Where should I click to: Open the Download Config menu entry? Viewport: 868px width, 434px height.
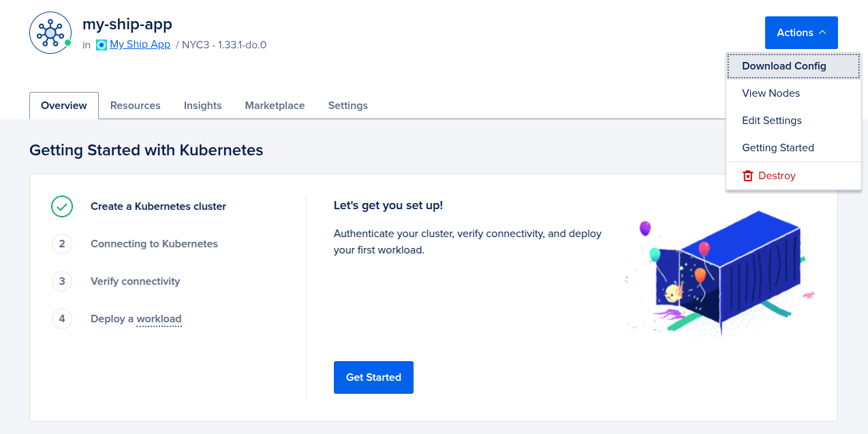click(x=784, y=65)
